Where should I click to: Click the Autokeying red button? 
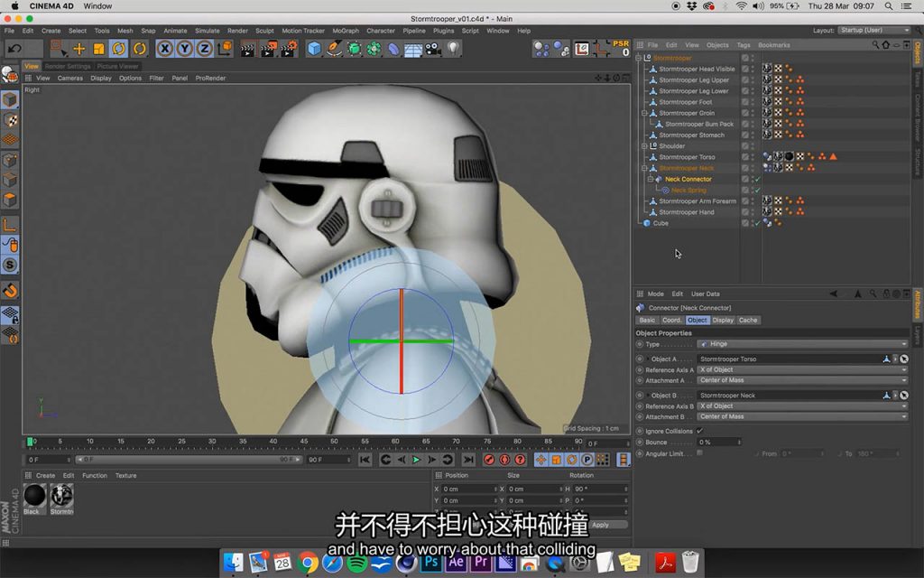pos(504,460)
